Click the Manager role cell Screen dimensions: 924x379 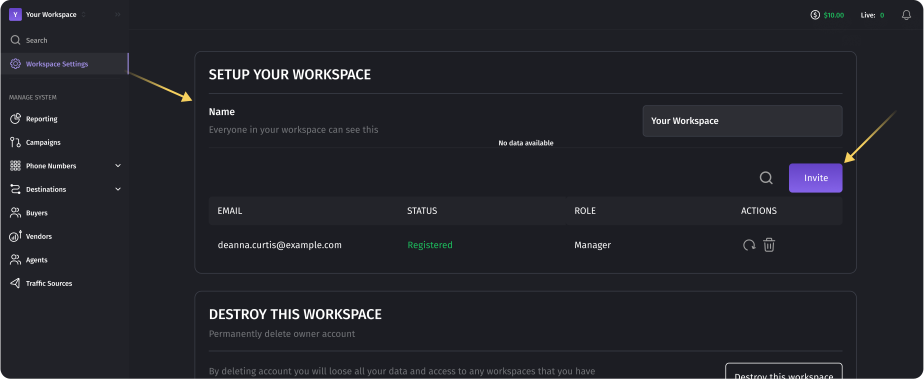[x=593, y=245]
